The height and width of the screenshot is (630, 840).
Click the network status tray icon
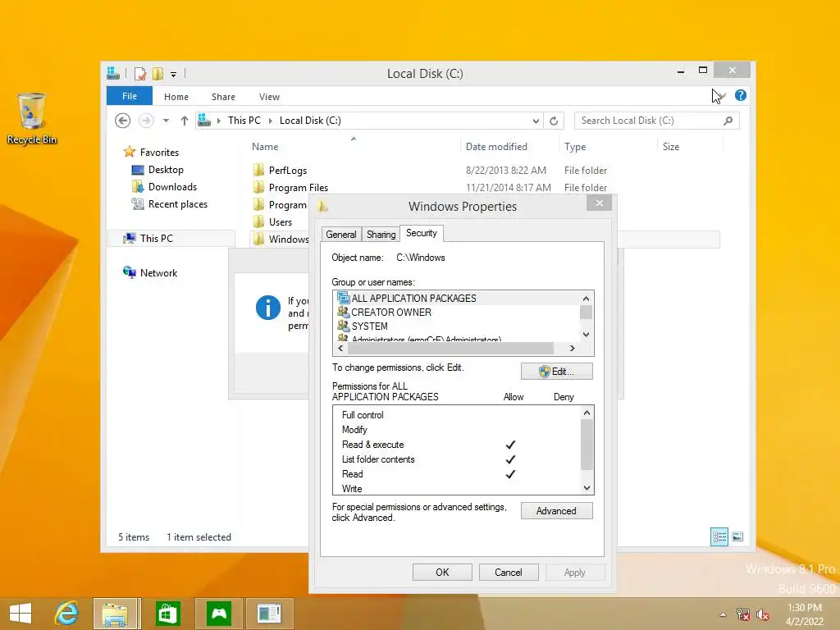(x=743, y=614)
